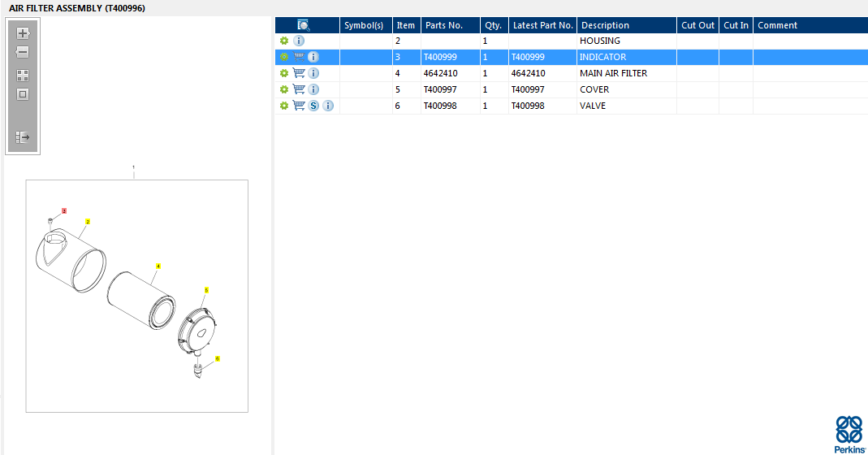Sort by Parts No. column header
The height and width of the screenshot is (455, 868).
coord(450,25)
